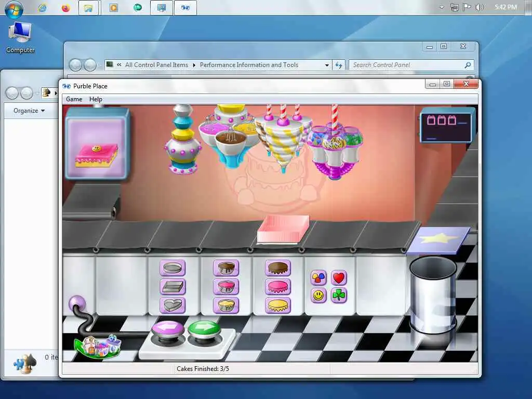
Task: Choose the vanilla yellow cake batter
Action: click(226, 305)
